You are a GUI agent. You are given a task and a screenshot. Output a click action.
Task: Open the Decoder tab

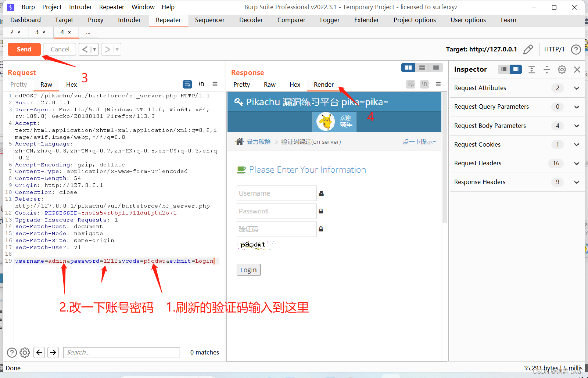251,20
